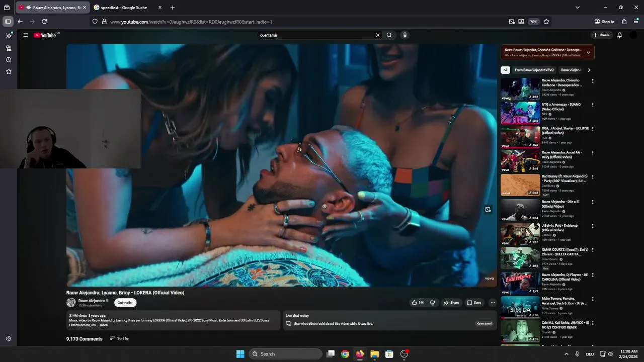The width and height of the screenshot is (644, 362).
Task: Open options for NTG x Amenazzy SUANO
Action: coord(593,105)
